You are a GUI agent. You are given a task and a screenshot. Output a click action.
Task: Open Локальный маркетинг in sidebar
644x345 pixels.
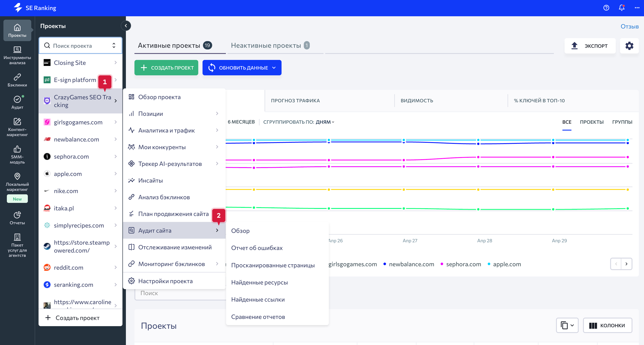[x=17, y=182]
